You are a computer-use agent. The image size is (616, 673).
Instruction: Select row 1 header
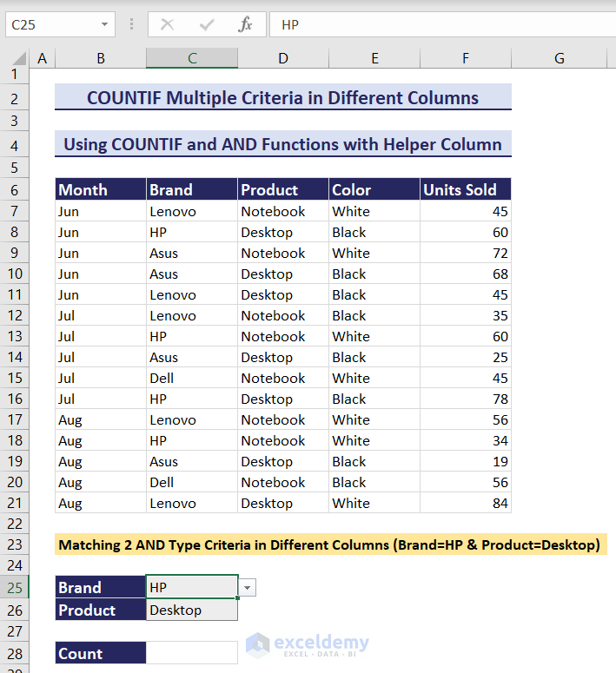coord(14,75)
